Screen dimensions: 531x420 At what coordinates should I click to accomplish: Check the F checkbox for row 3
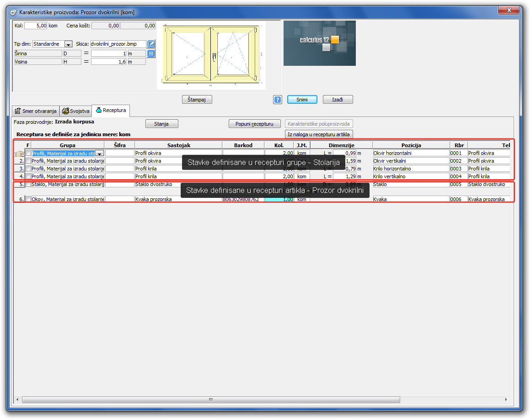(28, 169)
